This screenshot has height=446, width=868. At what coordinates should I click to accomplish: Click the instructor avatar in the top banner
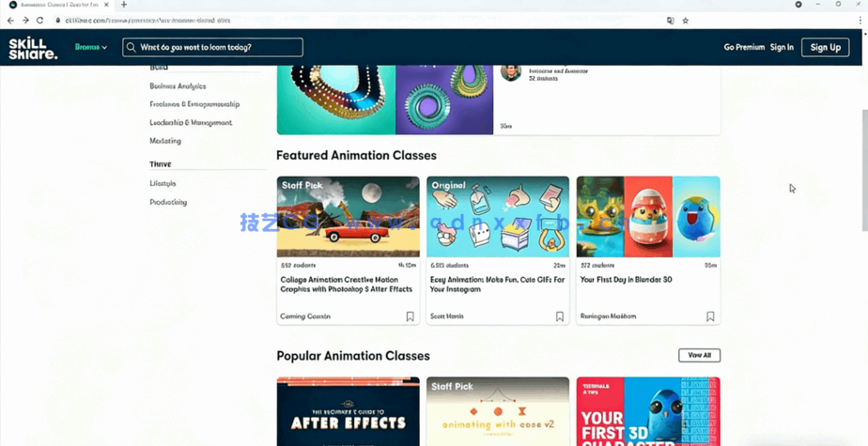tap(510, 72)
